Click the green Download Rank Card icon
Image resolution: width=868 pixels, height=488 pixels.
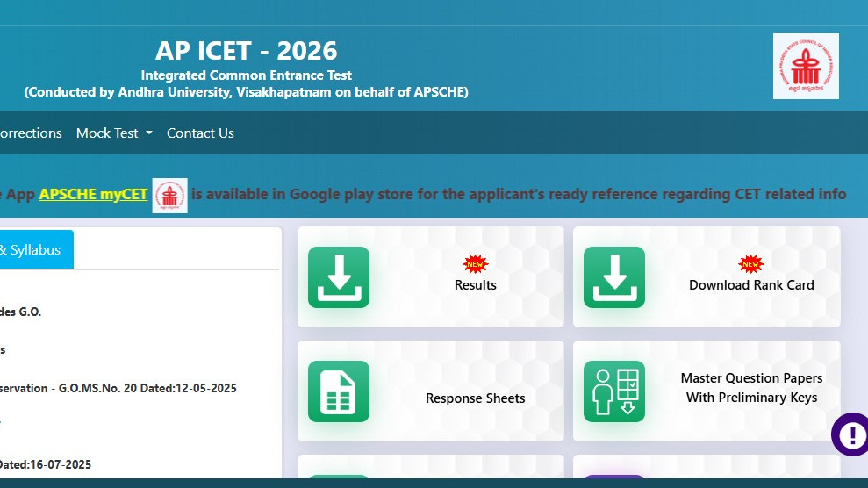(x=613, y=277)
